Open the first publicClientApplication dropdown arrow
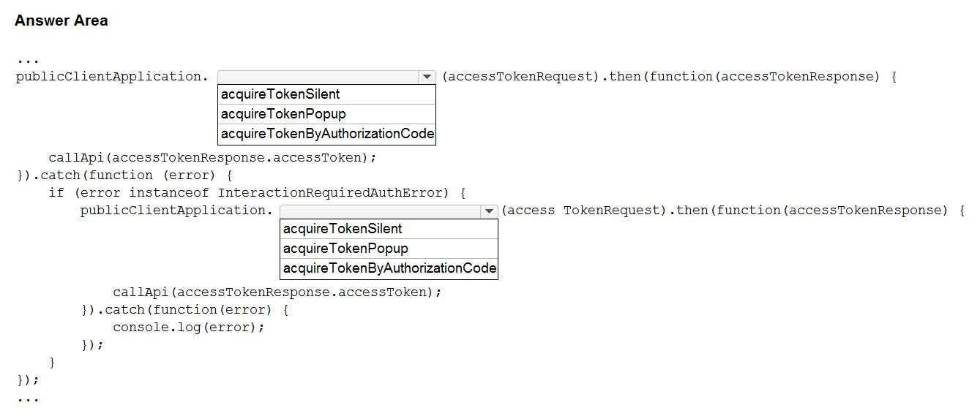Viewport: 980px width, 416px height. click(426, 77)
